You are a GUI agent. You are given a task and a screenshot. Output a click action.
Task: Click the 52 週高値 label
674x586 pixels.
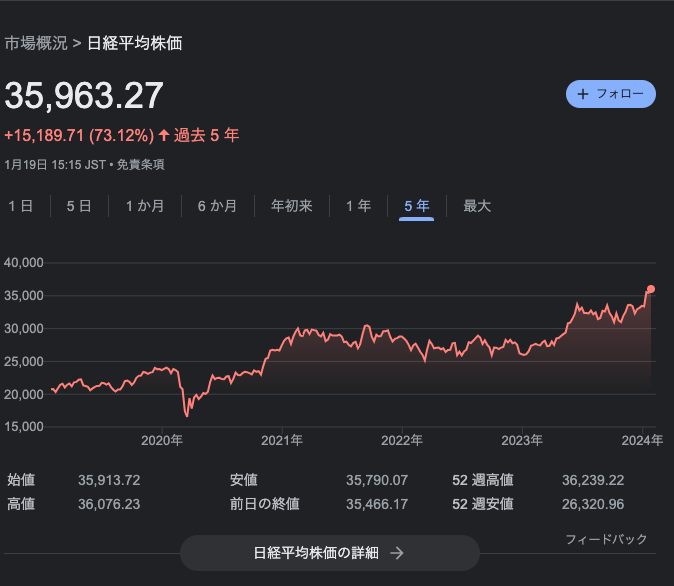point(483,480)
